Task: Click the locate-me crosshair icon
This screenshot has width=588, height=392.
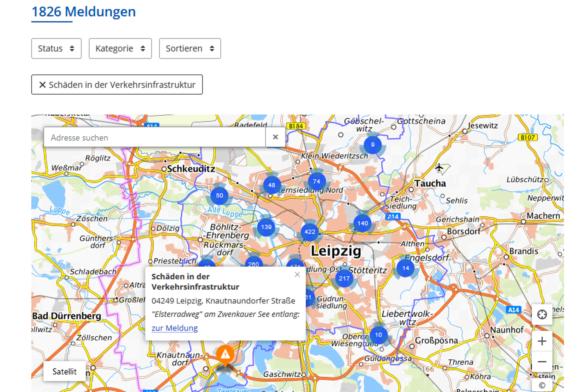Action: pyautogui.click(x=542, y=314)
